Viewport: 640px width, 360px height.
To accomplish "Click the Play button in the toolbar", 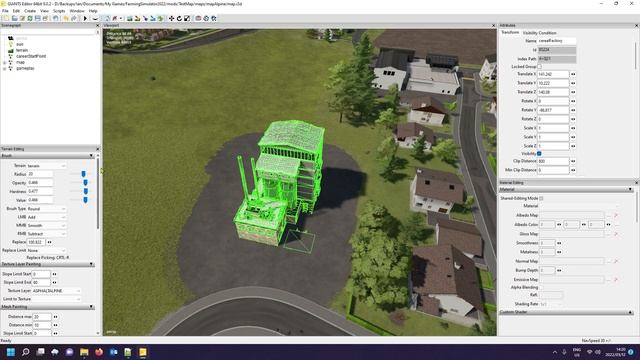I will [x=85, y=18].
